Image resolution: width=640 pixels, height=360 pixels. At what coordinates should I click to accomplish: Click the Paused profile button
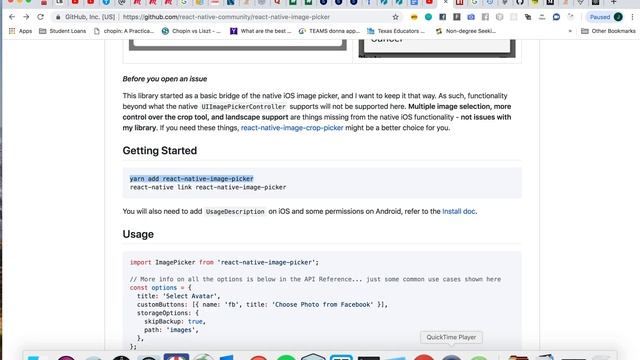[605, 17]
